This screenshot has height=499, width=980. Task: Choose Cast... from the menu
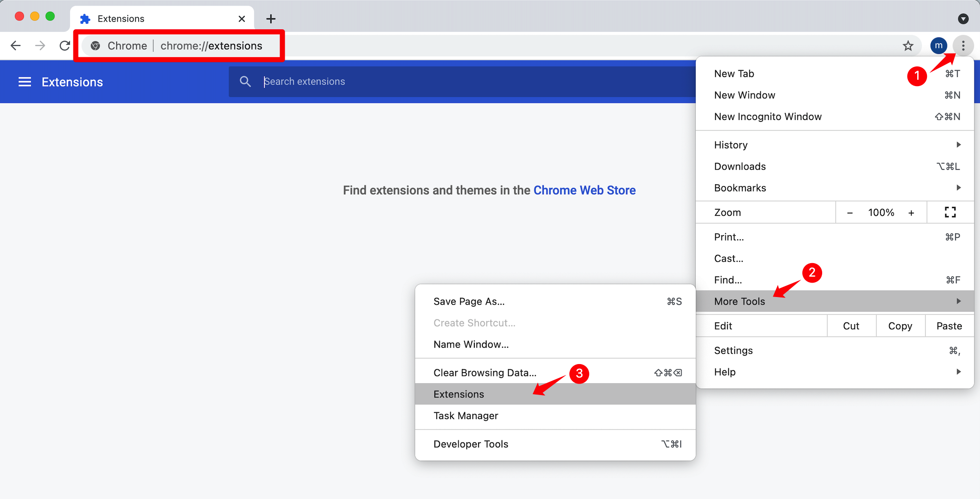tap(835, 258)
